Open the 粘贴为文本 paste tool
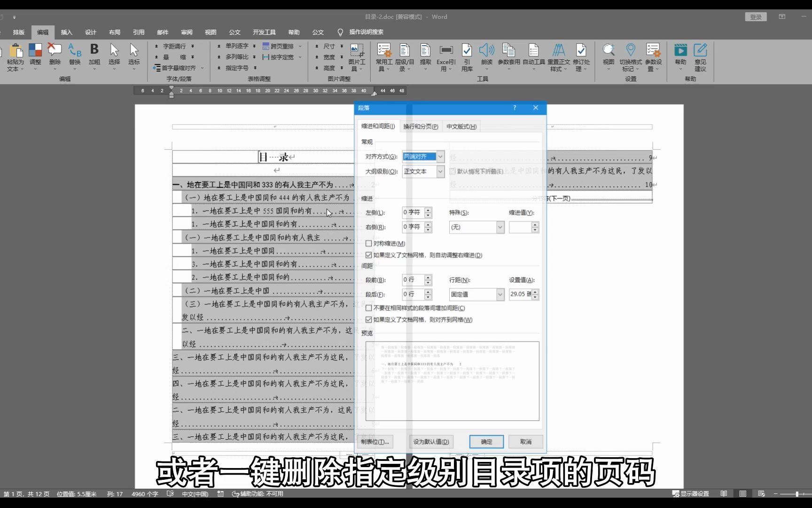 coord(16,57)
